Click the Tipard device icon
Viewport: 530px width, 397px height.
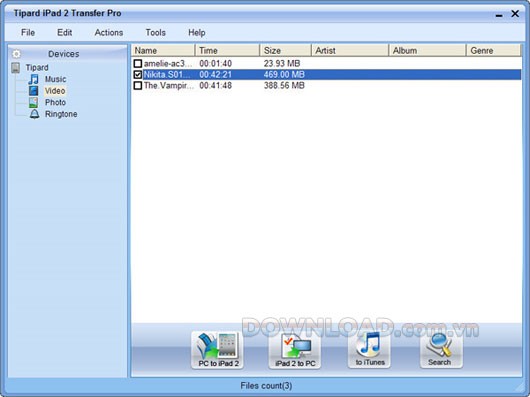click(16, 68)
